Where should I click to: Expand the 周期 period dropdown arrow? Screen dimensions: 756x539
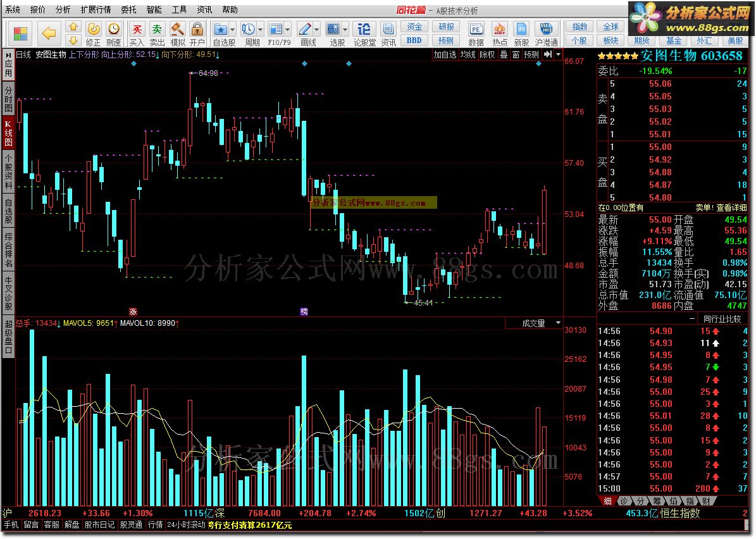pyautogui.click(x=261, y=29)
